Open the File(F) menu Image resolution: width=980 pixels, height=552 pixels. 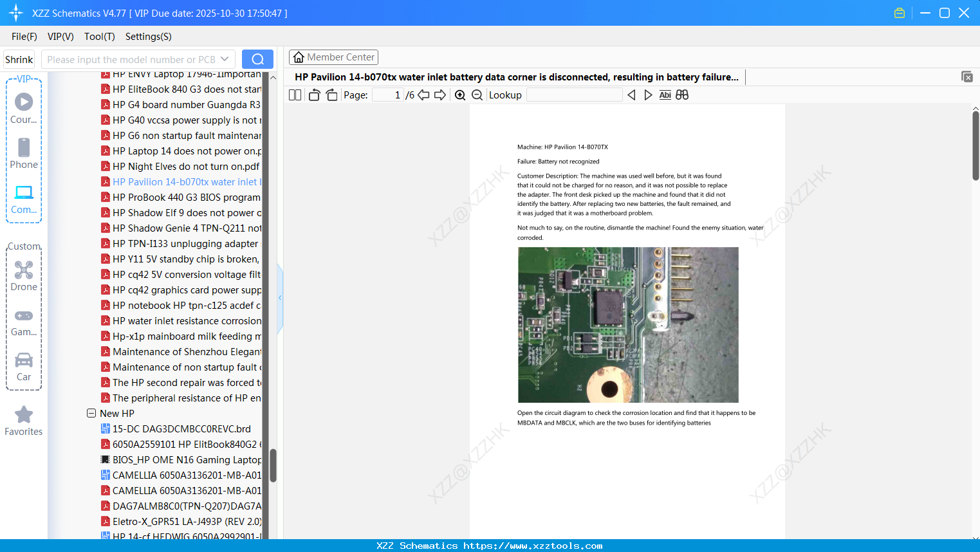coord(24,37)
